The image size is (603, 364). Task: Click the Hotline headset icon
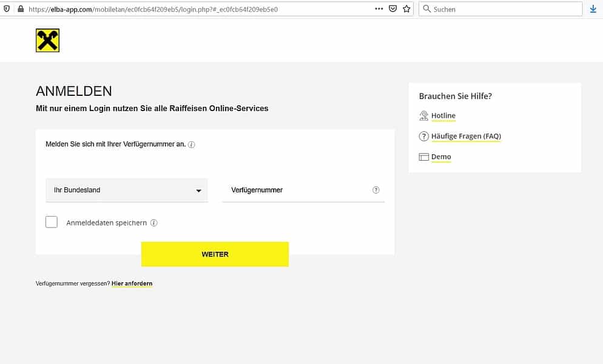click(x=423, y=116)
